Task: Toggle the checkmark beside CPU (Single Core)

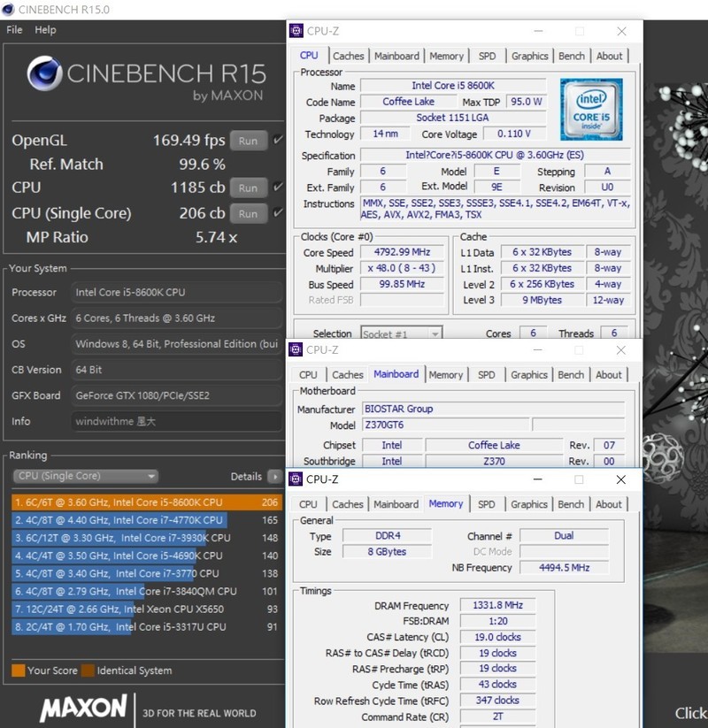Action: tap(277, 213)
